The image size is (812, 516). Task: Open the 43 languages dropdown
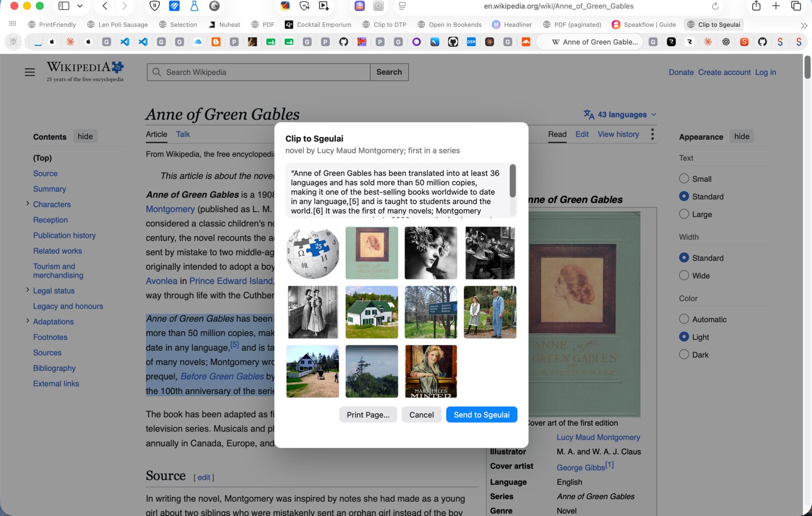pos(620,115)
